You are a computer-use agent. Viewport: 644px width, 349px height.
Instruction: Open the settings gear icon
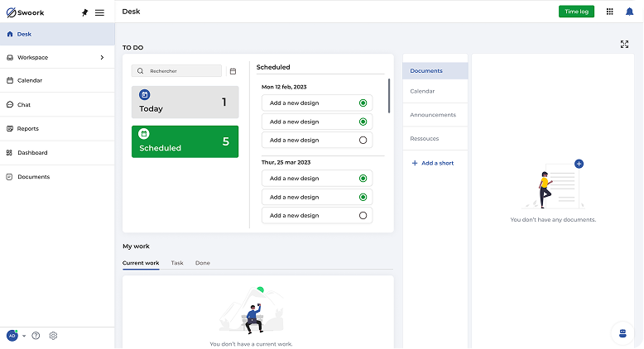[x=53, y=336]
